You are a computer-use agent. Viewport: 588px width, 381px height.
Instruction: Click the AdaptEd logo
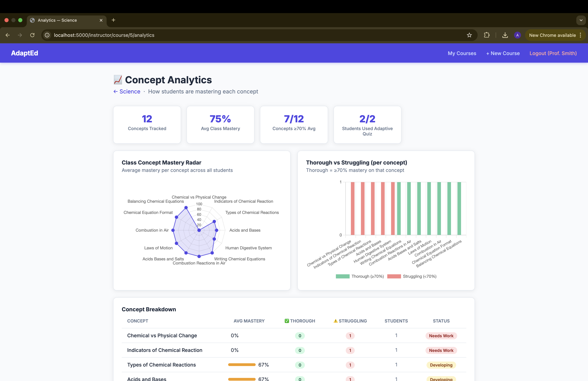tap(24, 53)
